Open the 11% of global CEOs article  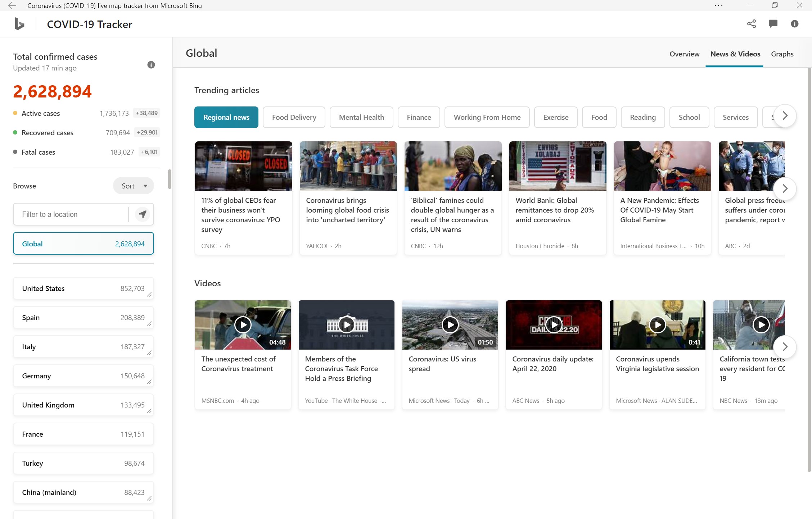pyautogui.click(x=243, y=215)
